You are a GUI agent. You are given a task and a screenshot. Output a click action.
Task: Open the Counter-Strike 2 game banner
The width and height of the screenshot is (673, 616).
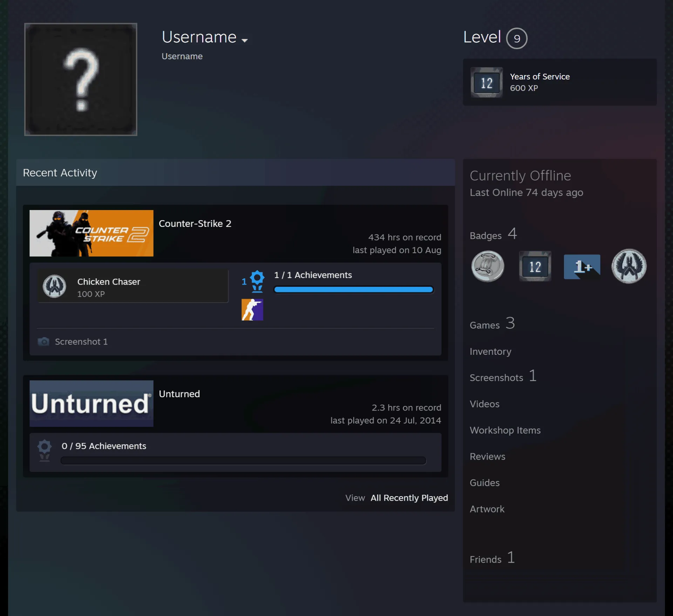pos(91,233)
